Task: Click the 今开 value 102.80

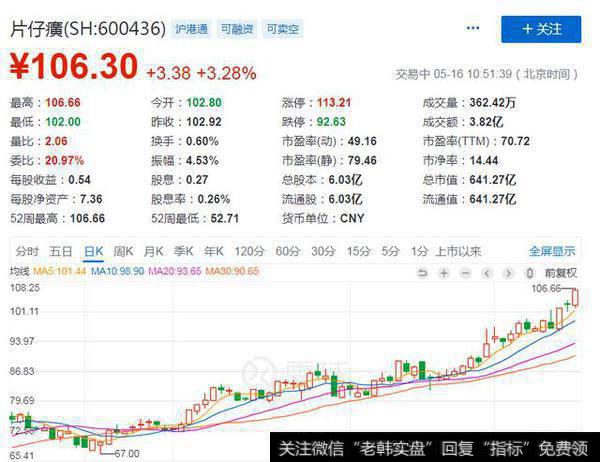Action: pyautogui.click(x=204, y=103)
